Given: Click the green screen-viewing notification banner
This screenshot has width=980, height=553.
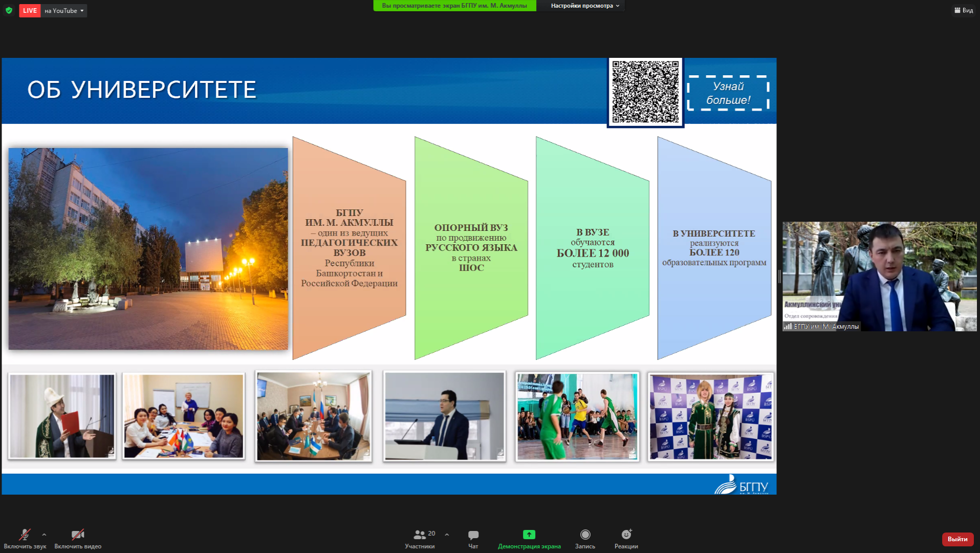Looking at the screenshot, I should point(454,6).
